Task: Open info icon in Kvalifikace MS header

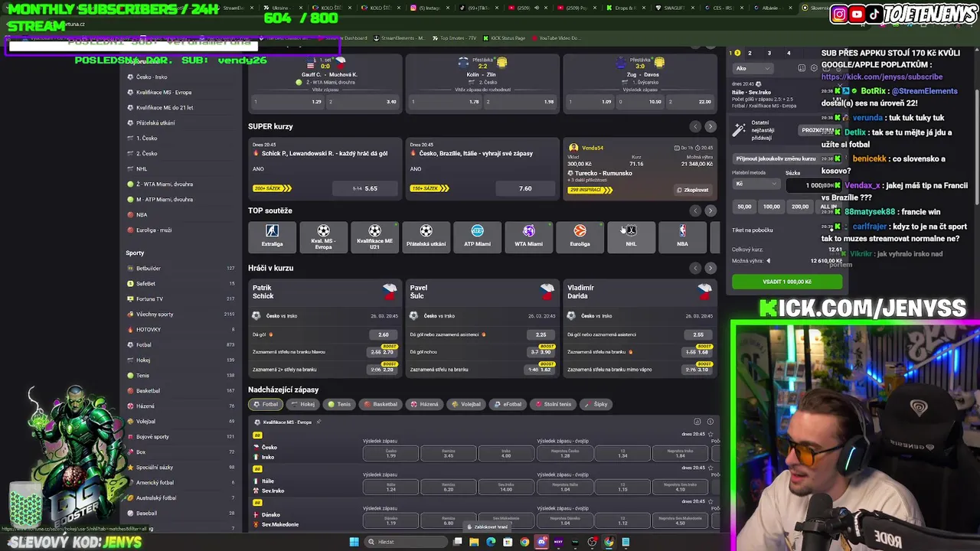Action: (x=710, y=422)
